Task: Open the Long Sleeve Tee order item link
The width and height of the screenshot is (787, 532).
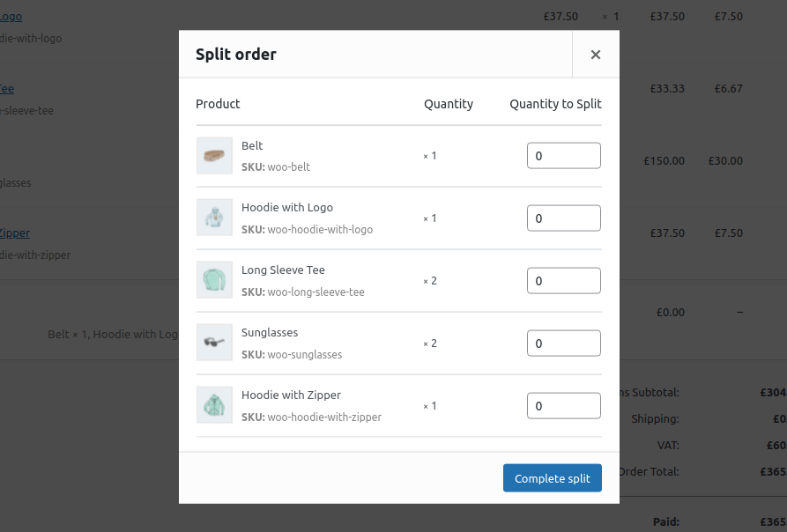Action: (6, 88)
